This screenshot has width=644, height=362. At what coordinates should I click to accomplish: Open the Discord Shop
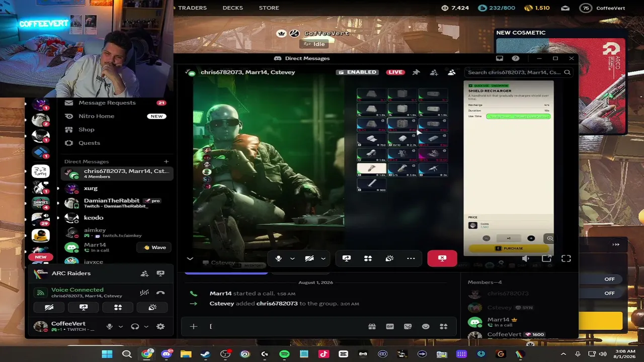click(116, 130)
